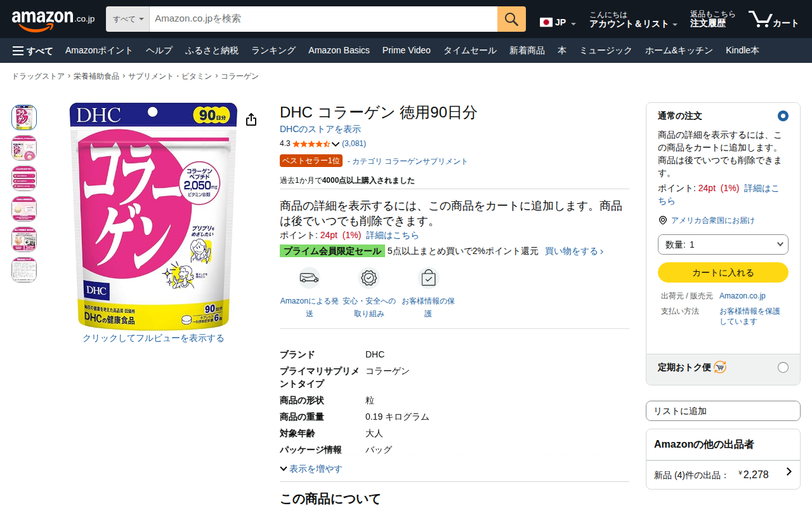Screen dimensions: 812x508
Task: Open the cart icon
Action: [x=773, y=19]
